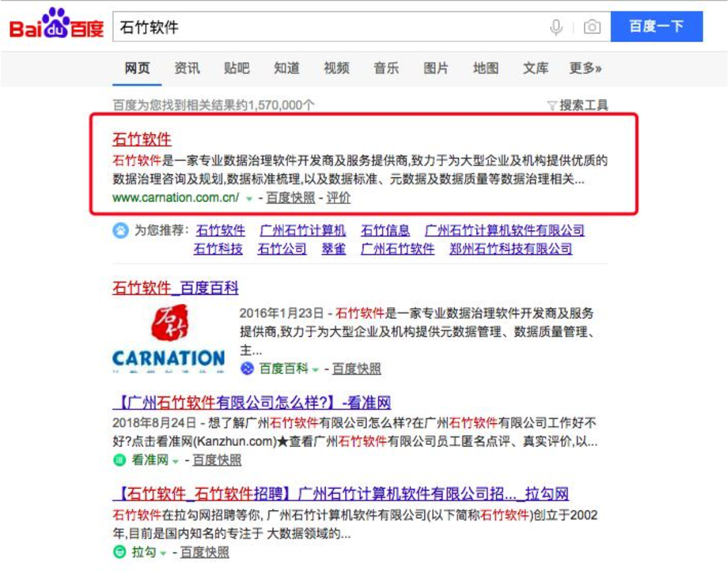Image resolution: width=728 pixels, height=571 pixels.
Task: Expand arrow next to carnation.com.cn URL
Action: point(250,199)
